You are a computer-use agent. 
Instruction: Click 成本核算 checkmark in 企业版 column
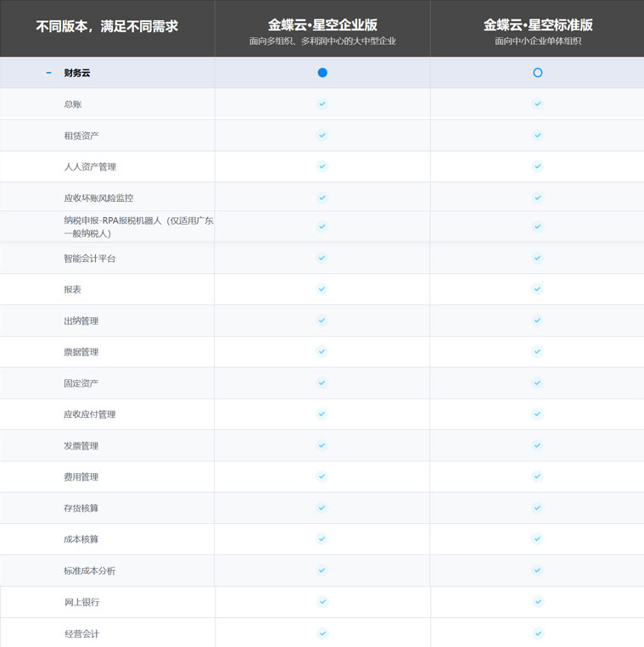click(322, 538)
